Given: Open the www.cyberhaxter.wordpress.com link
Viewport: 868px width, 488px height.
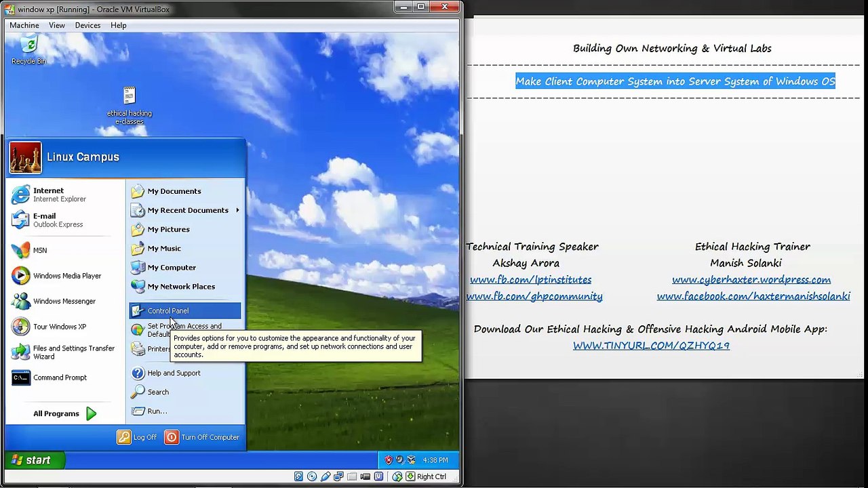Looking at the screenshot, I should pyautogui.click(x=751, y=279).
